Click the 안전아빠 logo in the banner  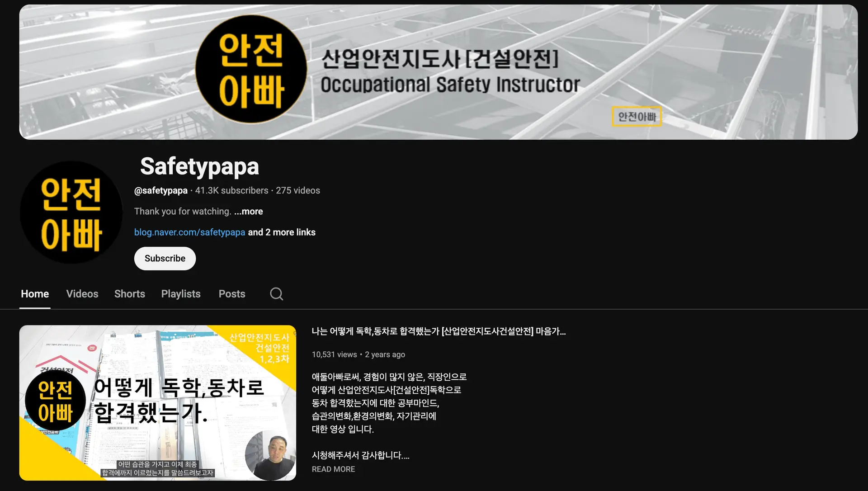pyautogui.click(x=250, y=69)
